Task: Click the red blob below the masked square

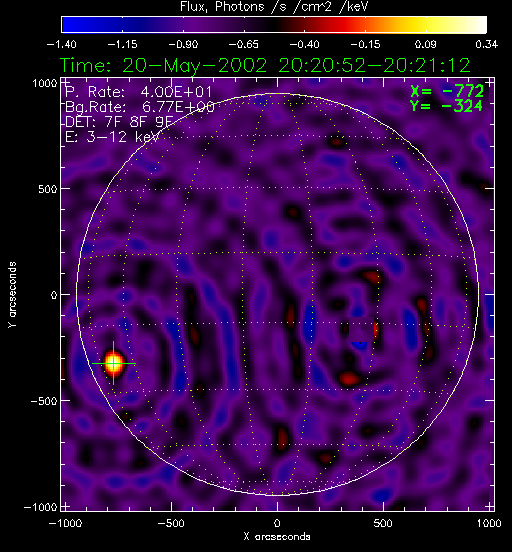Action: point(350,378)
